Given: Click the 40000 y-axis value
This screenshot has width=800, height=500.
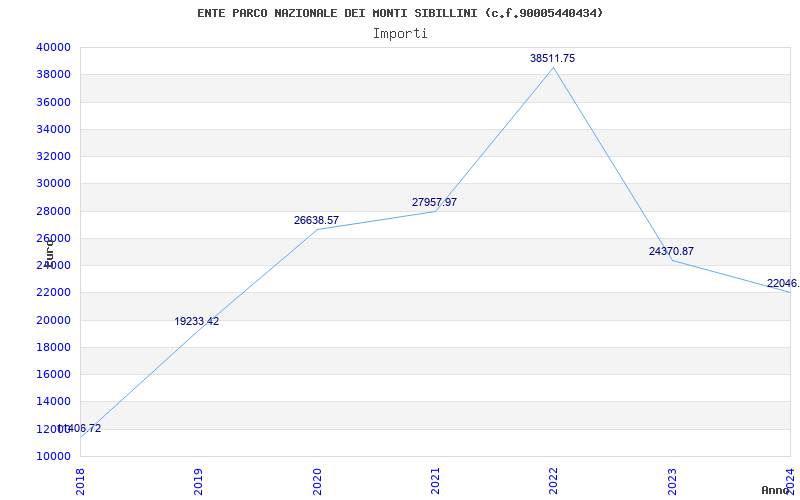Looking at the screenshot, I should [x=53, y=47].
